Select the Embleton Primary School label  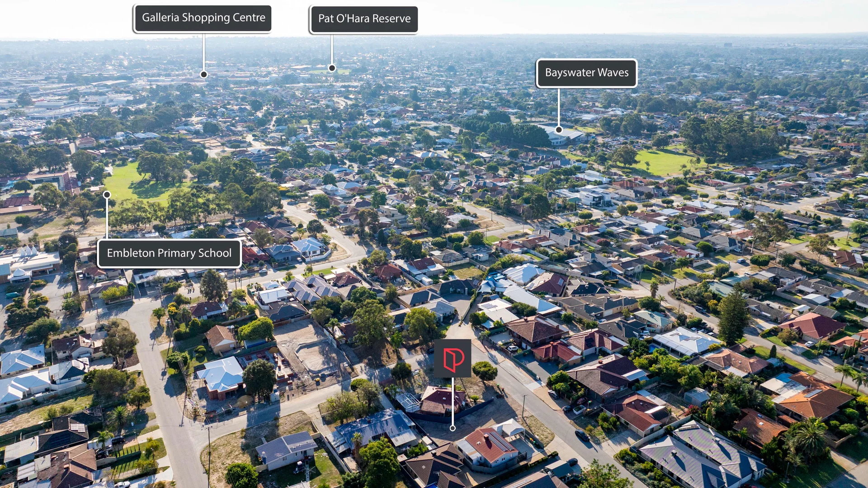tap(169, 253)
